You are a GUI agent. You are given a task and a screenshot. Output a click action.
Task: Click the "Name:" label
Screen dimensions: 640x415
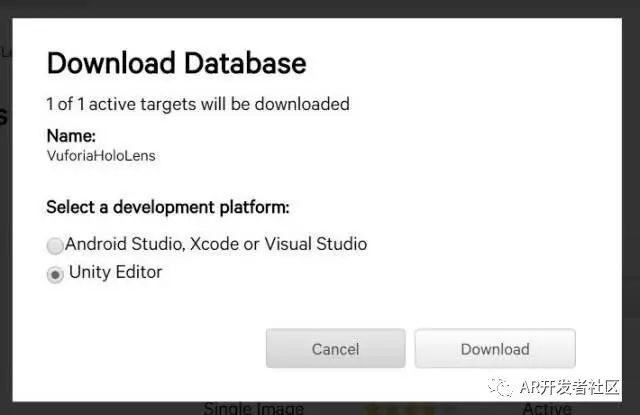tap(71, 136)
